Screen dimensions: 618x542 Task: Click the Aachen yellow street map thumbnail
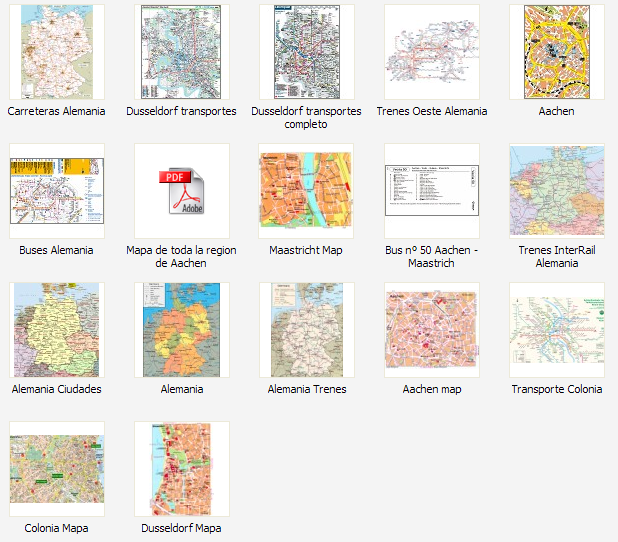[556, 52]
